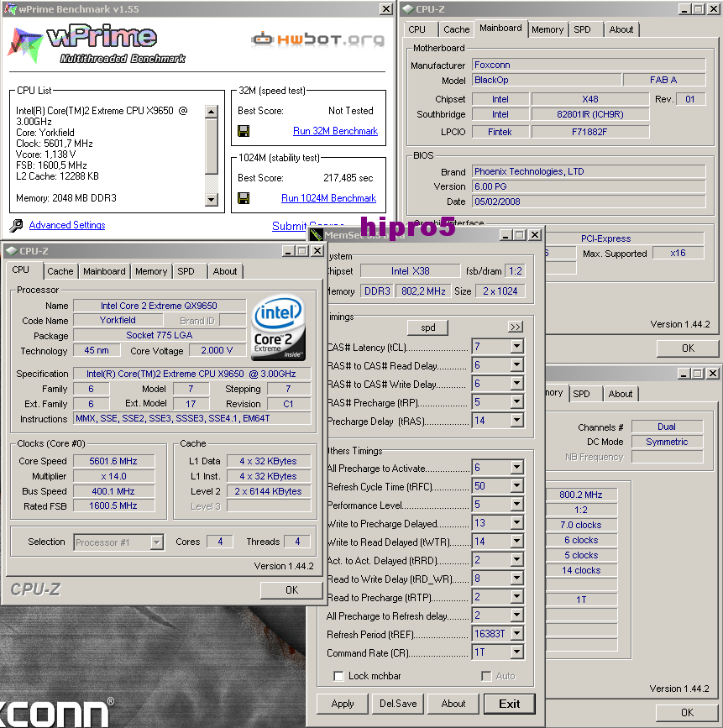The height and width of the screenshot is (728, 723).
Task: Open the Refresh Period (tREF) dropdown
Action: coord(516,634)
